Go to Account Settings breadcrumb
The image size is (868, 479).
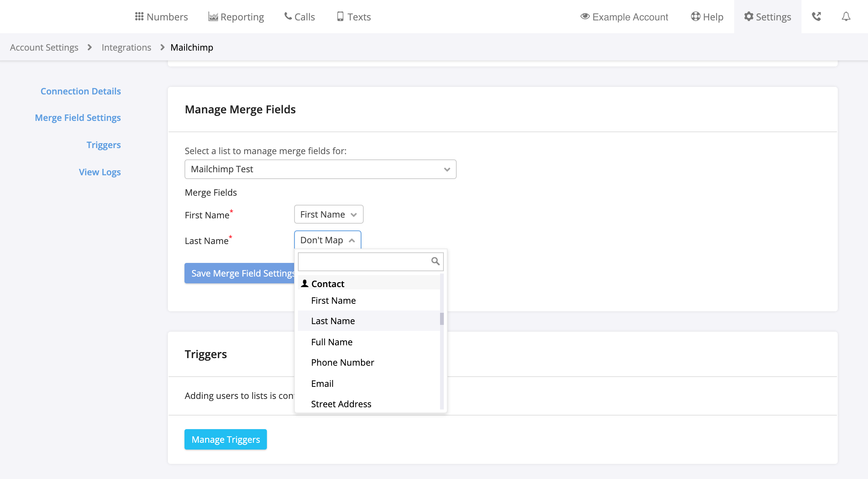coord(44,47)
